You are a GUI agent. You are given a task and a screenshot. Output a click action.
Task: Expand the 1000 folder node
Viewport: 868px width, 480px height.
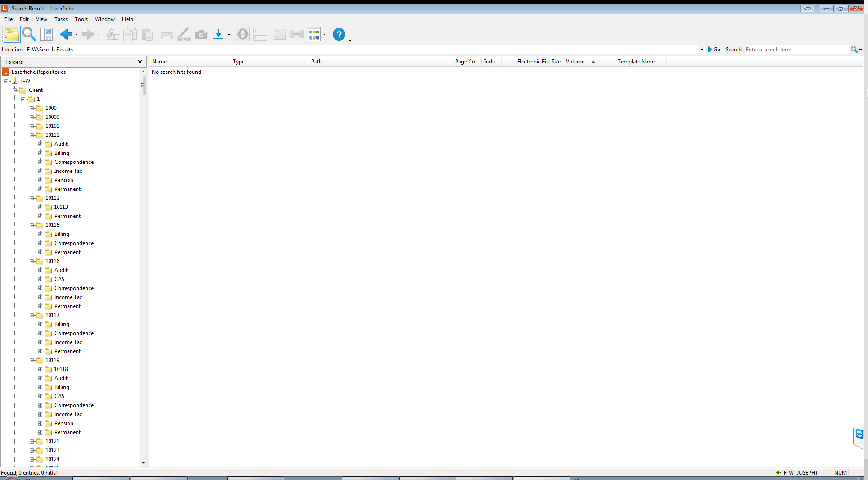coord(32,108)
